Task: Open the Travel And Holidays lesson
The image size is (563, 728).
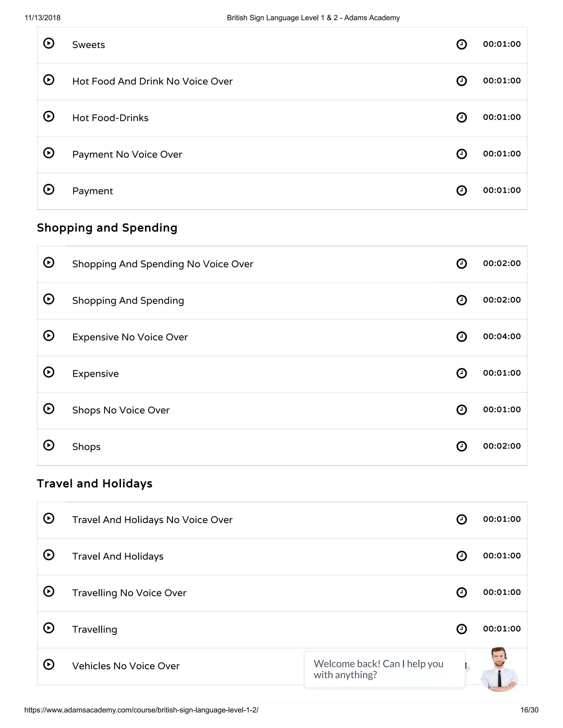Action: 118,556
